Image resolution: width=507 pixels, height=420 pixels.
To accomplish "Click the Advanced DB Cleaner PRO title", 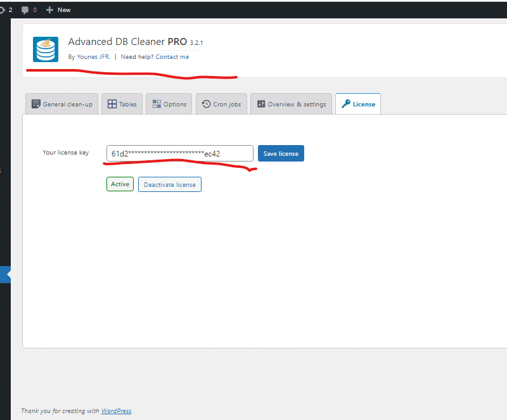I will coord(127,42).
